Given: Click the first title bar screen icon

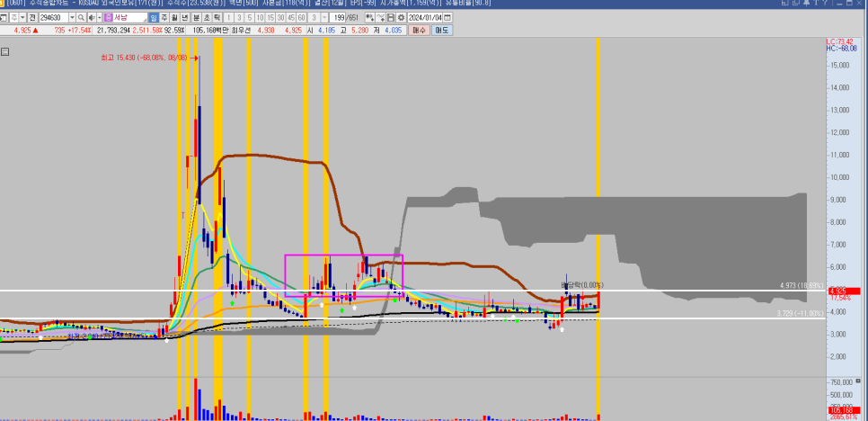Looking at the screenshot, I should click(785, 3).
